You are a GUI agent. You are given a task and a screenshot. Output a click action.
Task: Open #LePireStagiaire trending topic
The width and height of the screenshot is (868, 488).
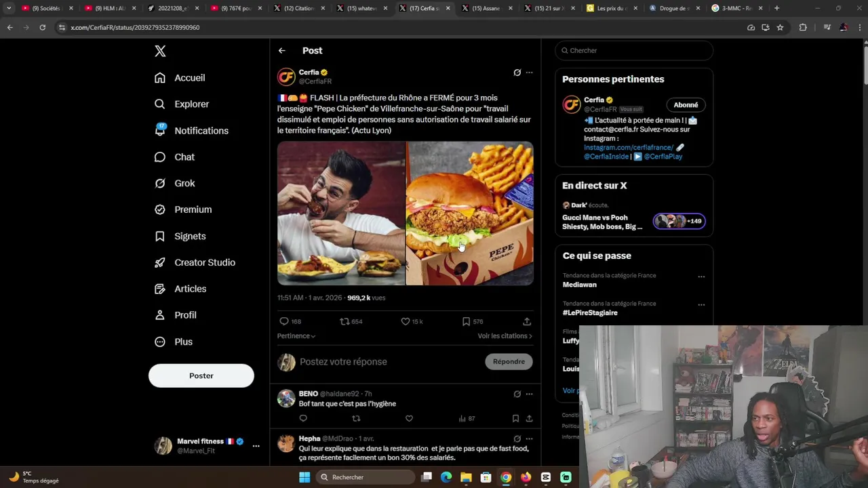(590, 313)
